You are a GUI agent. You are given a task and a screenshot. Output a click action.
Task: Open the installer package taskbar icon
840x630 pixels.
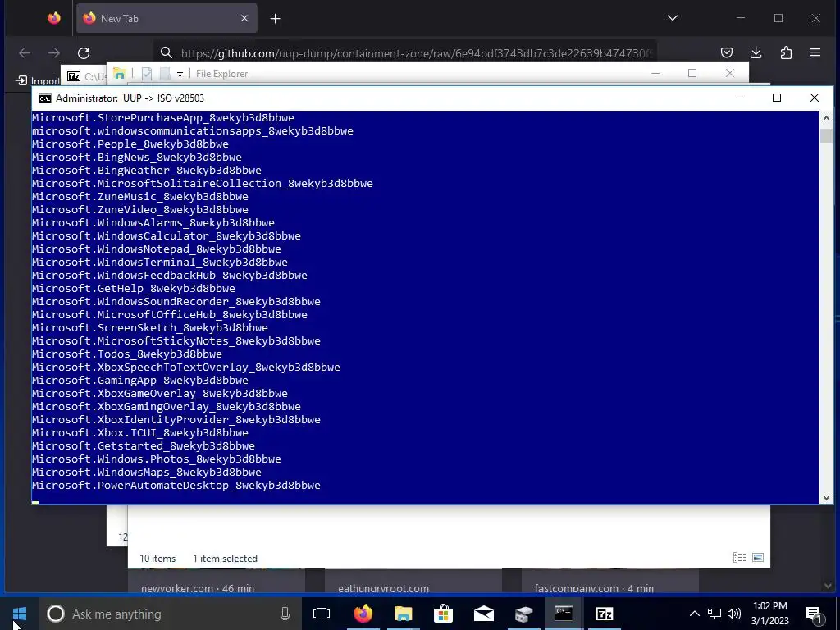click(x=524, y=614)
